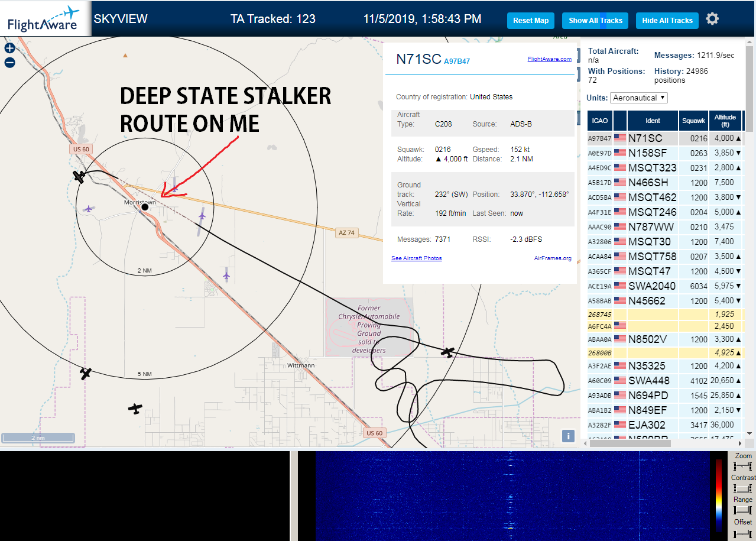Zoom out with the map minus button
The height and width of the screenshot is (541, 756).
pos(9,63)
